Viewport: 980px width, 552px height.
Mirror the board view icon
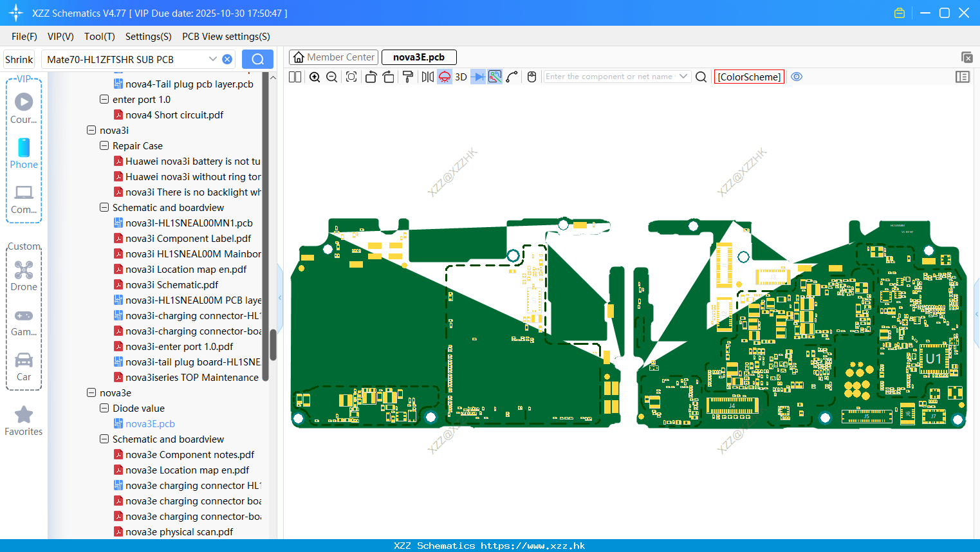(x=428, y=77)
